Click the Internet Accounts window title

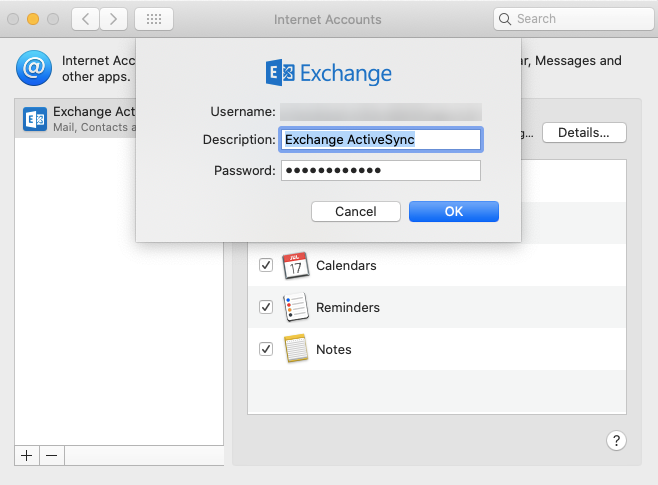[x=328, y=19]
